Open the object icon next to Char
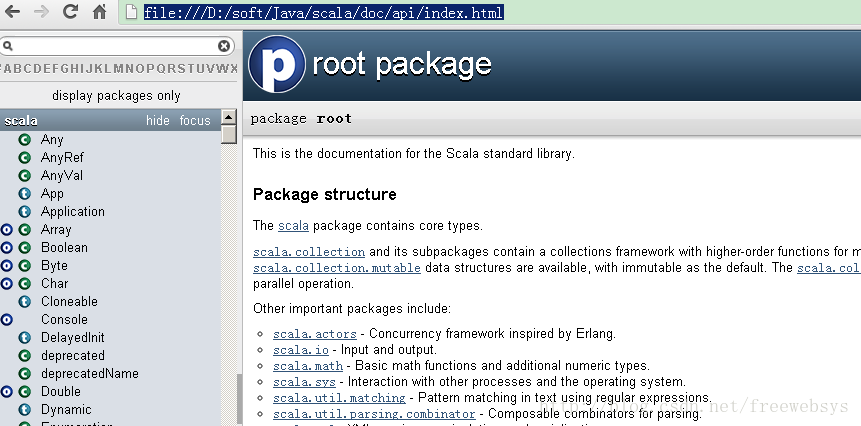This screenshot has height=426, width=861. coord(7,284)
